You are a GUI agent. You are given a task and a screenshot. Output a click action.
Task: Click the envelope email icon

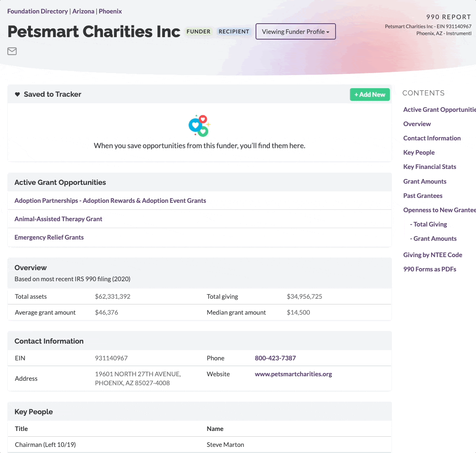pyautogui.click(x=12, y=51)
